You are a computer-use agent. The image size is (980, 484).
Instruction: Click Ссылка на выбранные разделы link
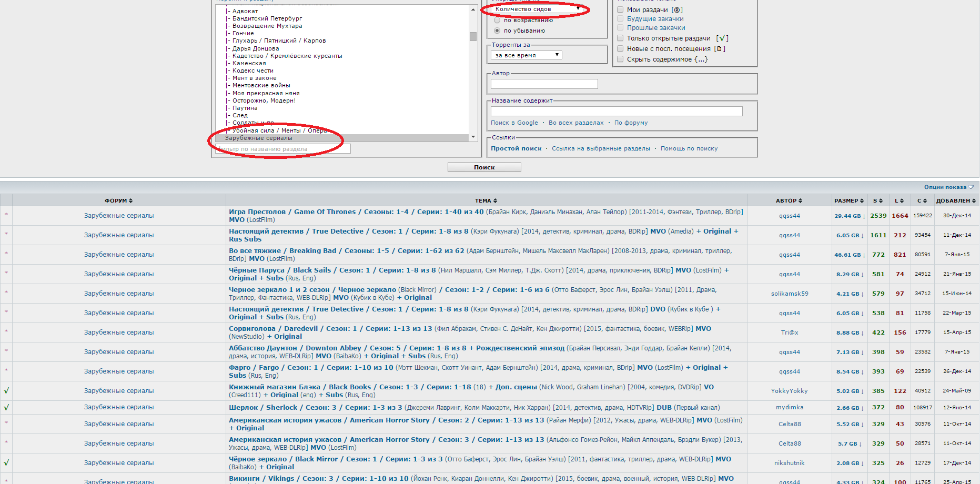click(601, 148)
